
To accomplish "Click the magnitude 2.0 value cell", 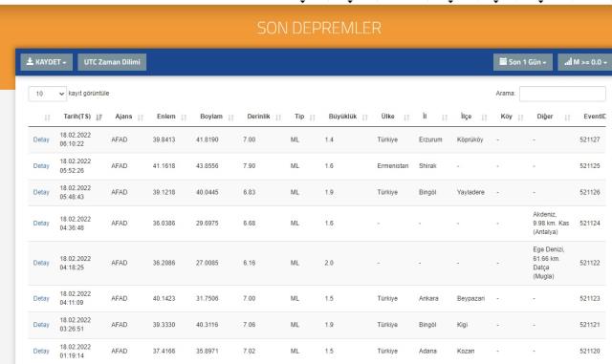I will click(329, 263).
